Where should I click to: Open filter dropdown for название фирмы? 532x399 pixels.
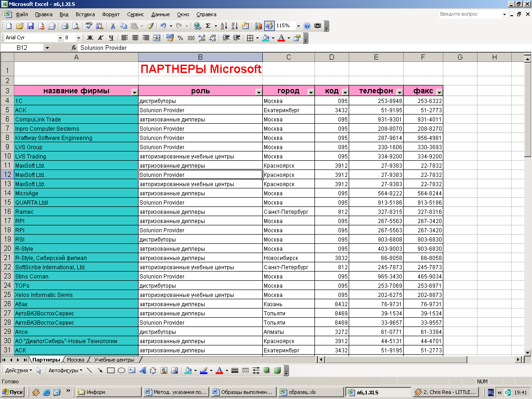pyautogui.click(x=134, y=92)
